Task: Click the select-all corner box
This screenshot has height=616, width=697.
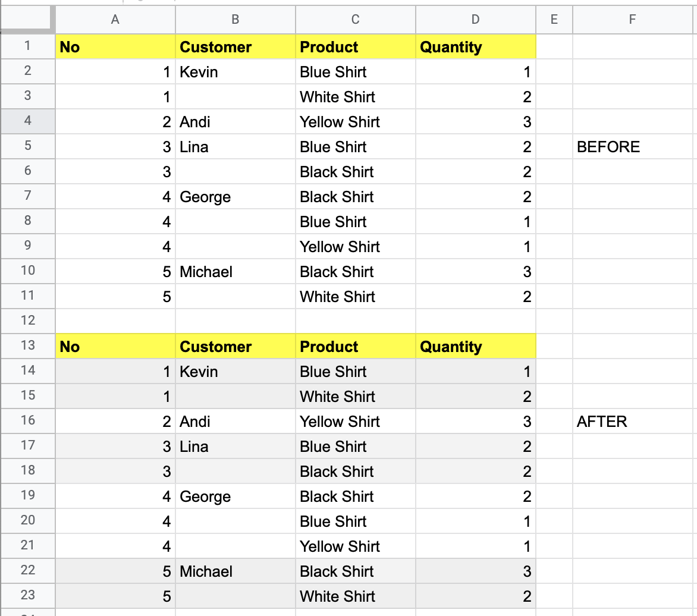Action: click(27, 20)
